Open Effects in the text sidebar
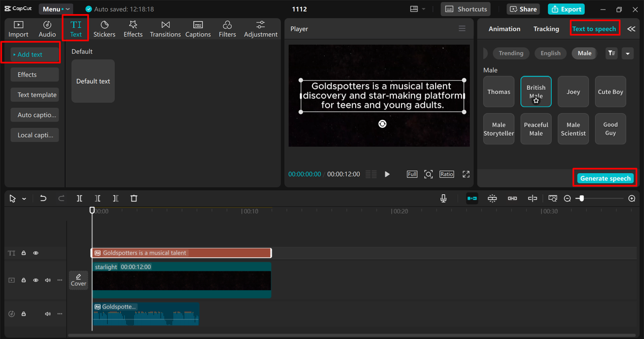644x339 pixels. coord(35,75)
